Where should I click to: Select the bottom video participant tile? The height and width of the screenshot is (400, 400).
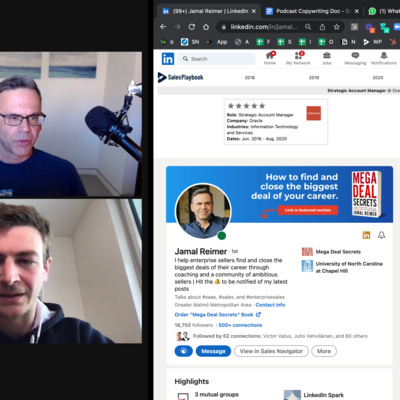[x=71, y=271]
